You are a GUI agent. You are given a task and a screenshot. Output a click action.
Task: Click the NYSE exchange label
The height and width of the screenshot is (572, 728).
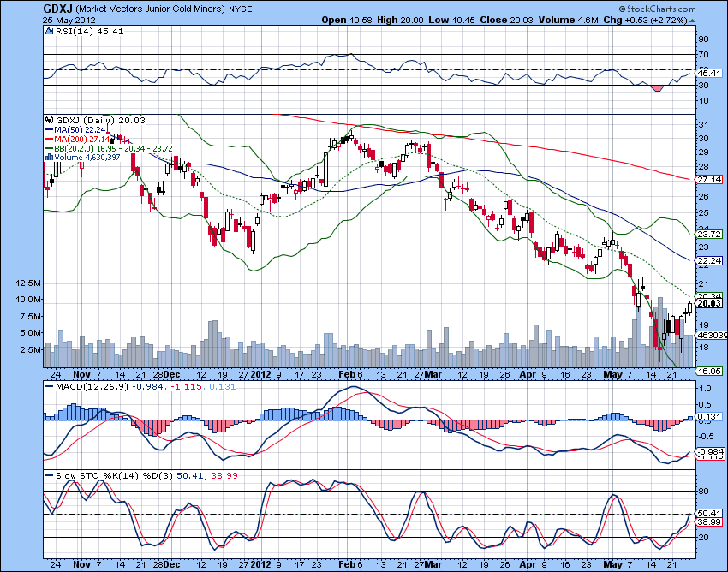pyautogui.click(x=241, y=9)
